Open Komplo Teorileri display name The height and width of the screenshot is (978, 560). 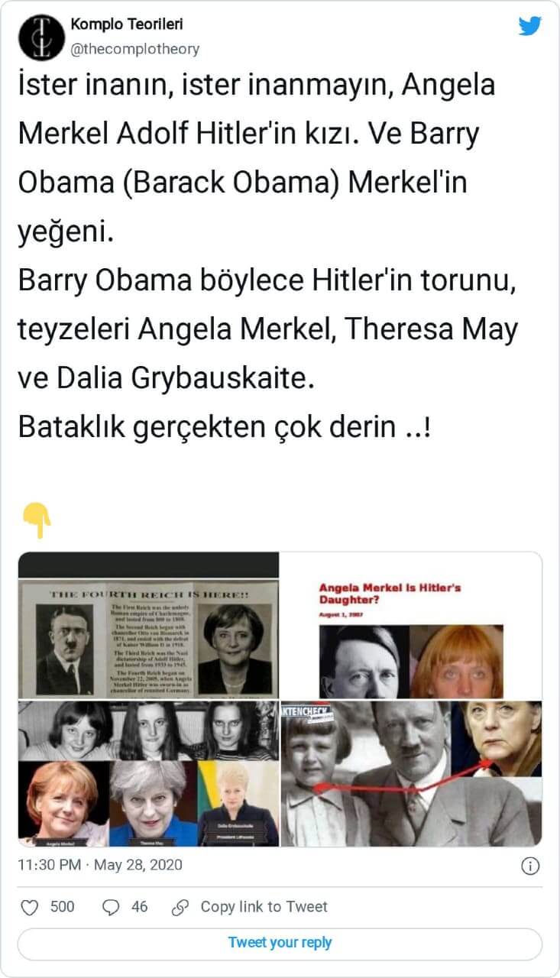pyautogui.click(x=127, y=25)
